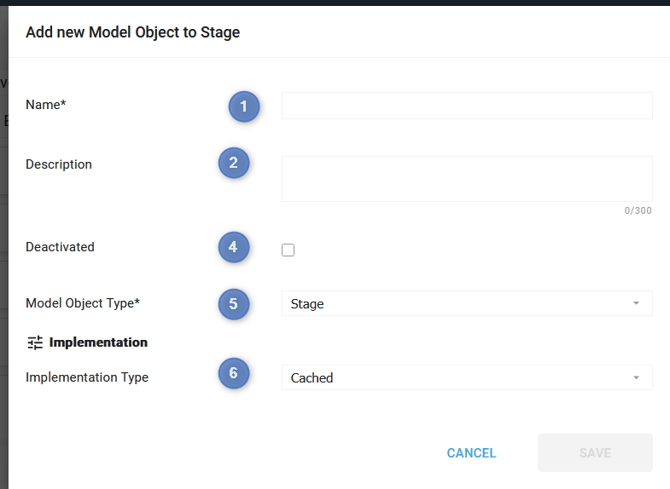Click the numbered badge 1 beside Name
The width and height of the screenshot is (670, 489).
pyautogui.click(x=243, y=106)
